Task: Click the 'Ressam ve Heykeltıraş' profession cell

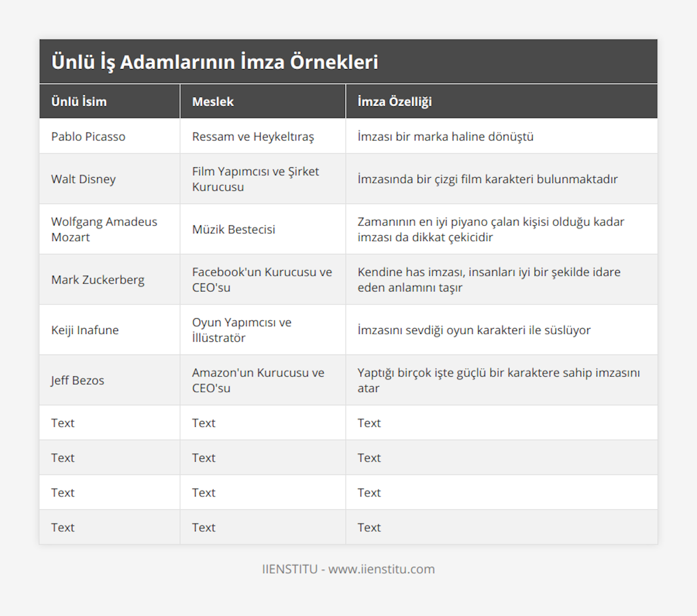Action: point(253,136)
